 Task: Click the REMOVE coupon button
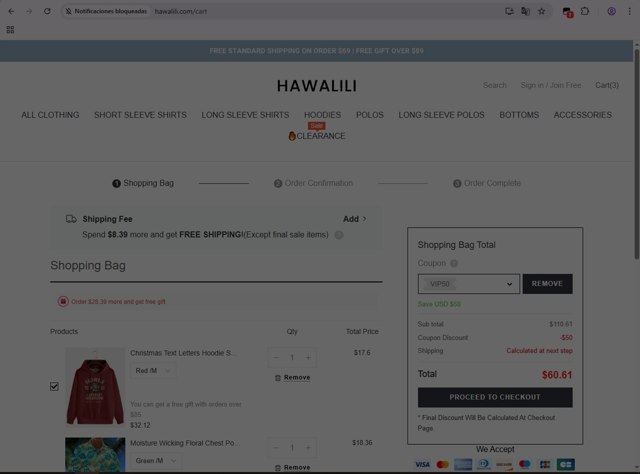547,284
